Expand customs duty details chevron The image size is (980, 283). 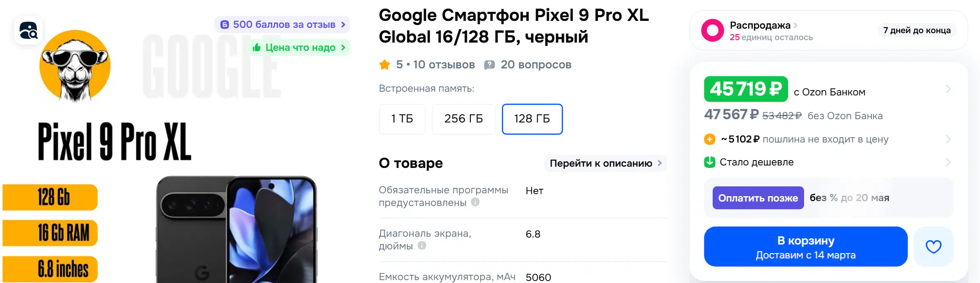coord(948,139)
